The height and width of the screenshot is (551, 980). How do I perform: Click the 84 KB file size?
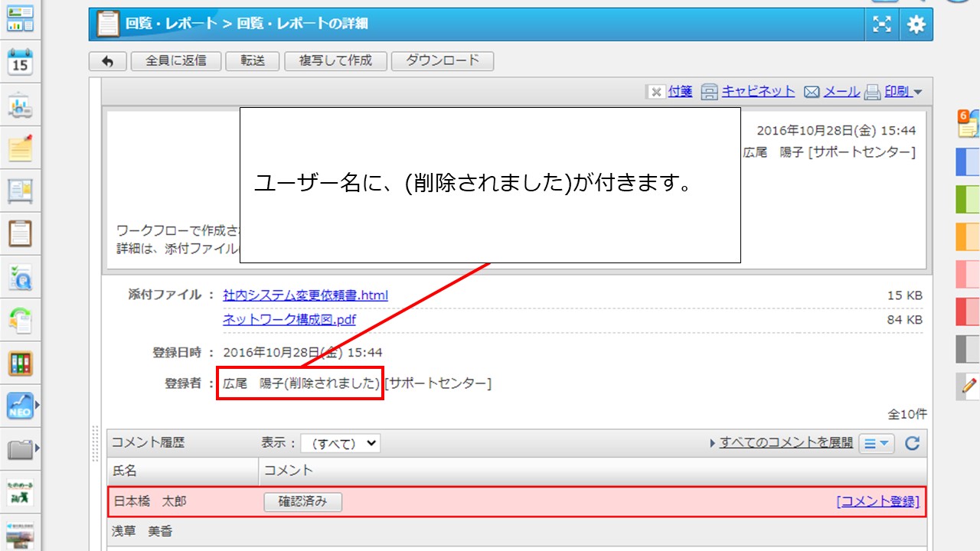pos(905,319)
